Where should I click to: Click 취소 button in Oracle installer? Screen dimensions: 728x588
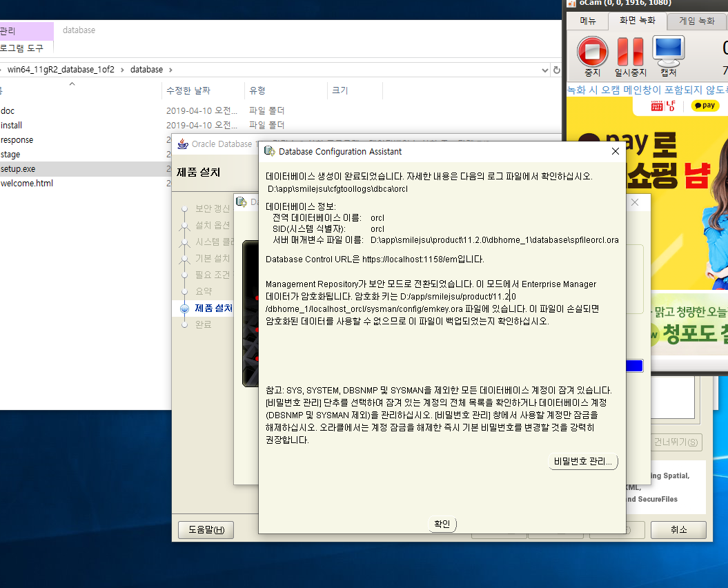click(x=678, y=530)
